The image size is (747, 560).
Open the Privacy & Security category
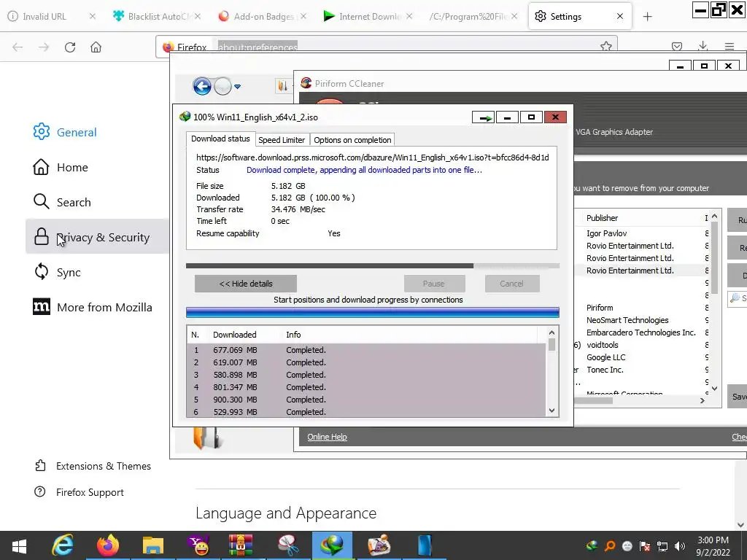97,237
